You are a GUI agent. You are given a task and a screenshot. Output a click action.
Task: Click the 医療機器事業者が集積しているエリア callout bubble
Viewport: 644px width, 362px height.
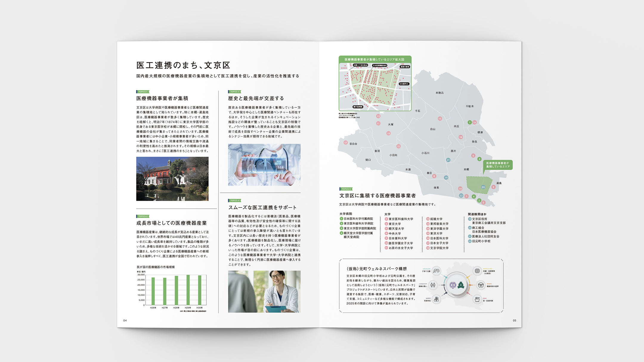pyautogui.click(x=498, y=165)
